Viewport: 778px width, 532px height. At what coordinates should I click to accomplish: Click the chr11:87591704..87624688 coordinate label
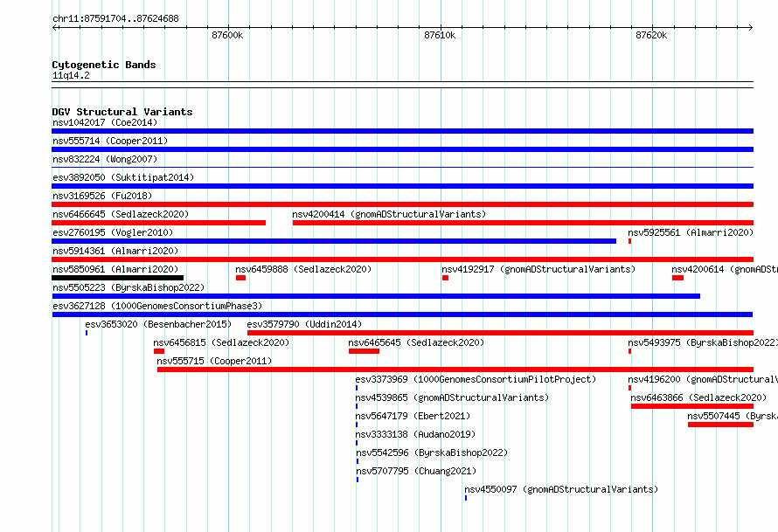point(115,18)
